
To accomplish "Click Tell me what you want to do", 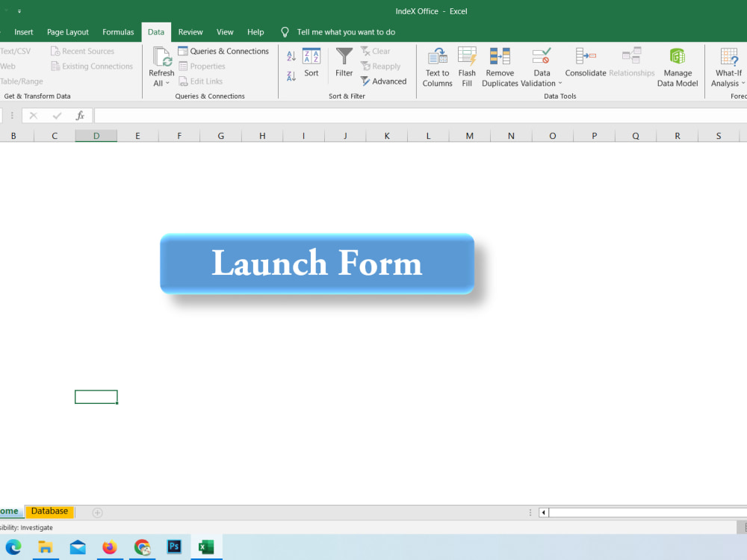I will click(346, 32).
